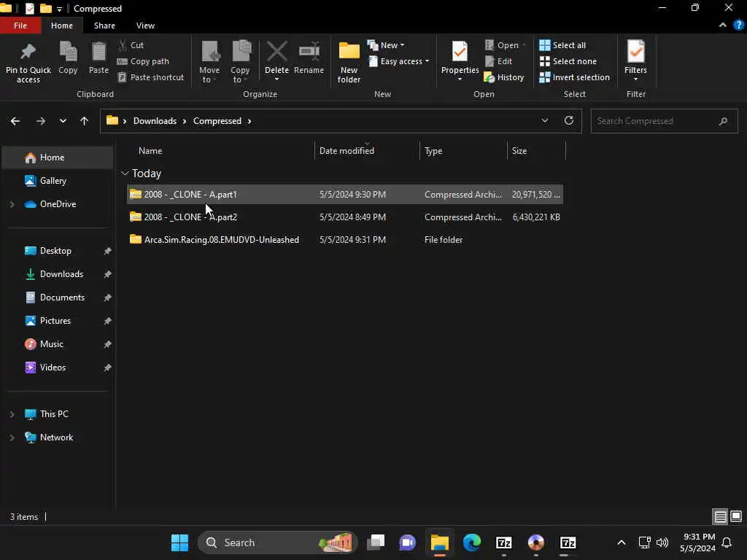Sort by the Name column header
747x560 pixels.
click(x=150, y=151)
